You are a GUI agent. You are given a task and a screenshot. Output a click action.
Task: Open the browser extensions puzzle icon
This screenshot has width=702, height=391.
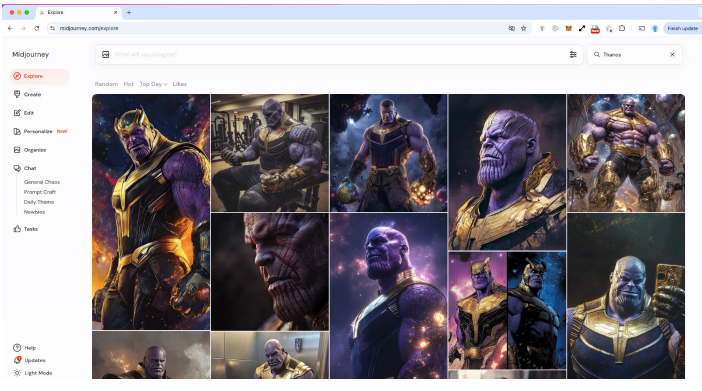[x=622, y=28]
